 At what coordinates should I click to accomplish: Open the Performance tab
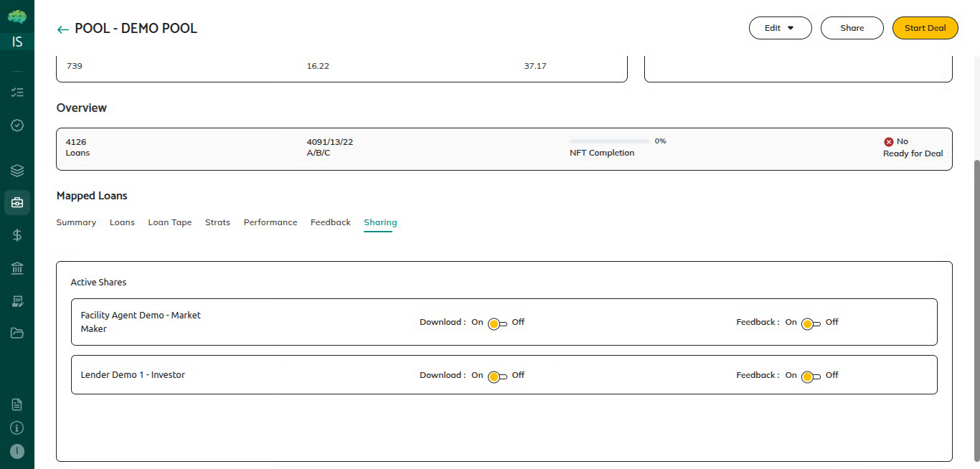[x=270, y=222]
